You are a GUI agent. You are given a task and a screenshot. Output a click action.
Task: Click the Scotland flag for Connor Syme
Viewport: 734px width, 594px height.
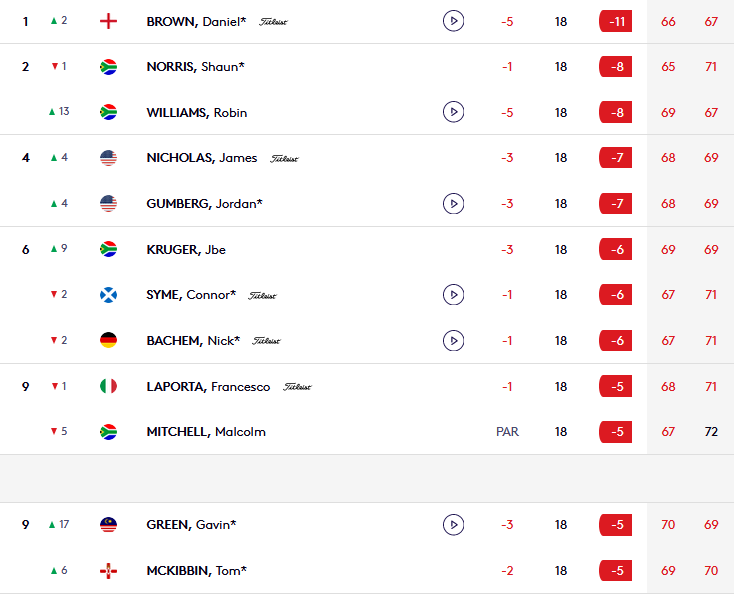[108, 295]
